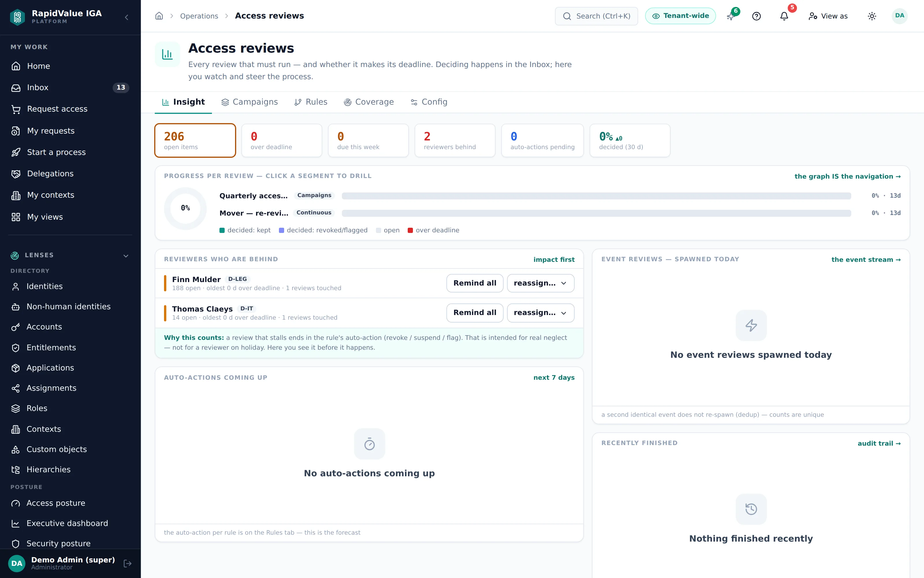924x578 pixels.
Task: Click the 'decided: kept' legend swatch
Action: pyautogui.click(x=222, y=230)
